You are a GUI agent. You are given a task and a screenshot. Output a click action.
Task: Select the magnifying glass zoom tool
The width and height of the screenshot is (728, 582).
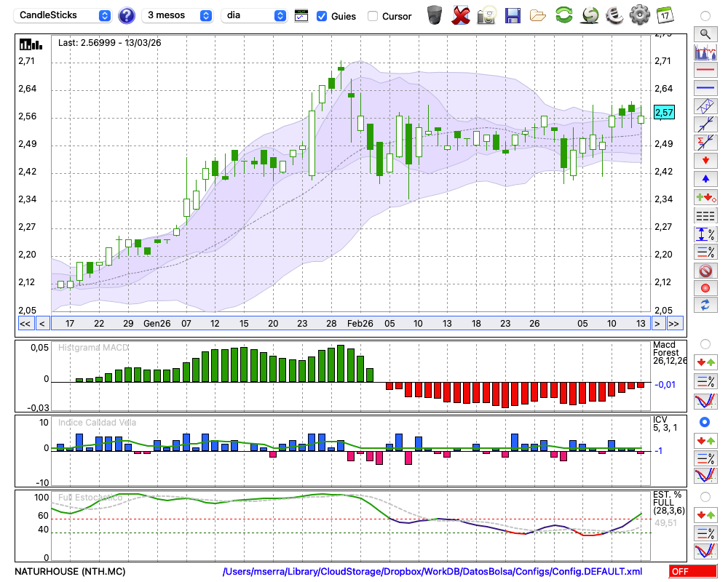pos(705,33)
